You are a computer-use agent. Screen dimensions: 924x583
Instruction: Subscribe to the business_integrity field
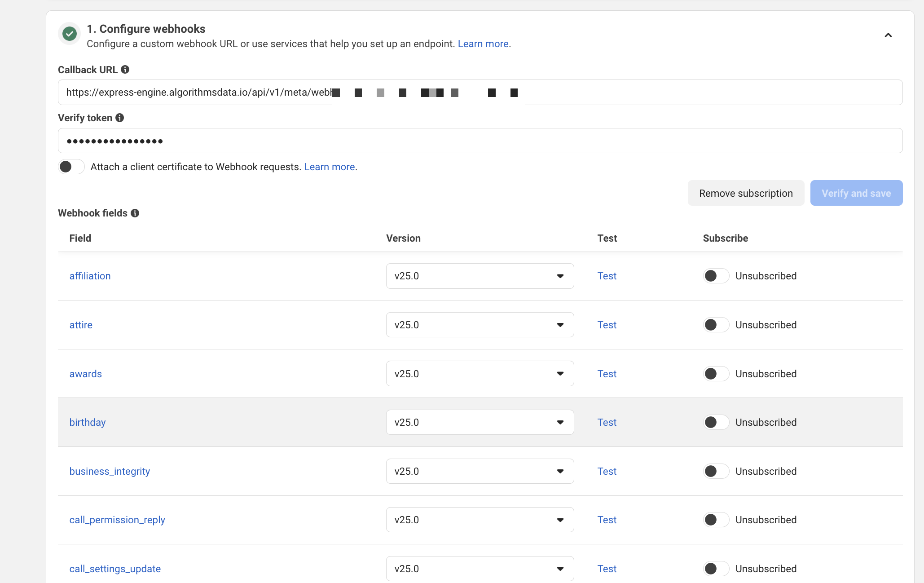coord(716,471)
